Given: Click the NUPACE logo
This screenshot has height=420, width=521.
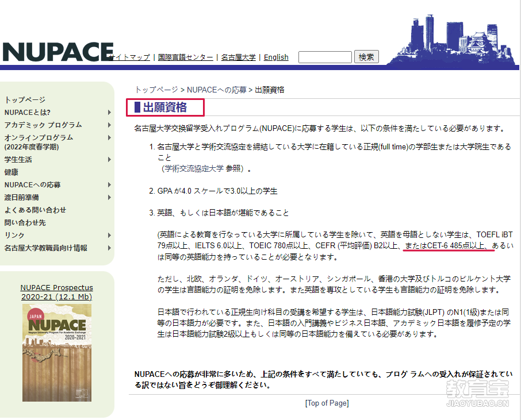Looking at the screenshot, I should tap(58, 52).
